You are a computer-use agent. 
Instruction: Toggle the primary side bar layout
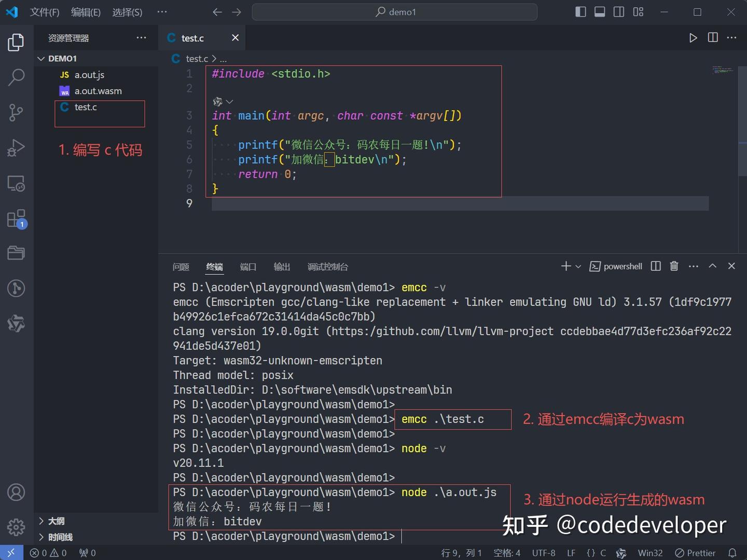coord(580,12)
